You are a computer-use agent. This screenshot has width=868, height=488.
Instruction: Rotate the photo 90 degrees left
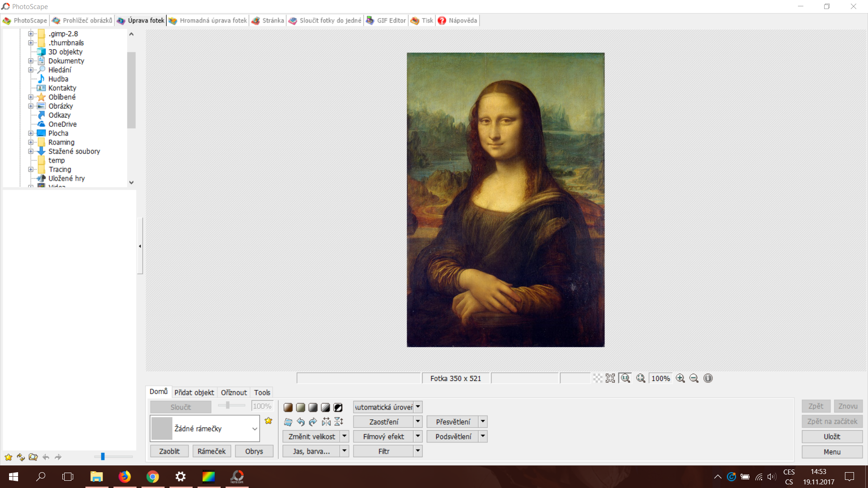pyautogui.click(x=301, y=422)
